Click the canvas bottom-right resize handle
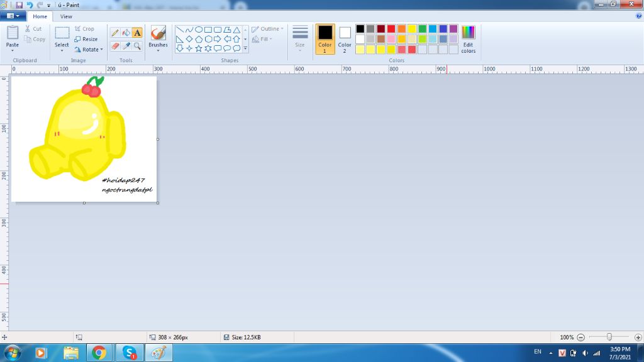The width and height of the screenshot is (644, 362). click(158, 203)
